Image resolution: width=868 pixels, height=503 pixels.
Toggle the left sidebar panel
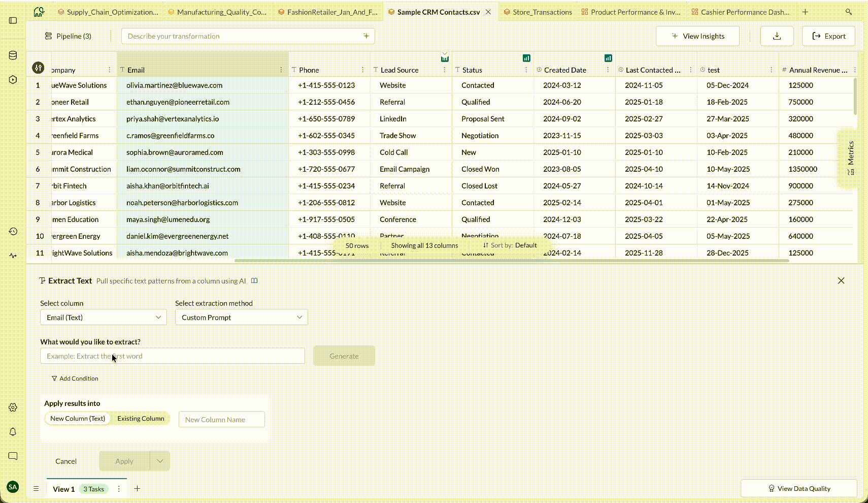[x=13, y=20]
